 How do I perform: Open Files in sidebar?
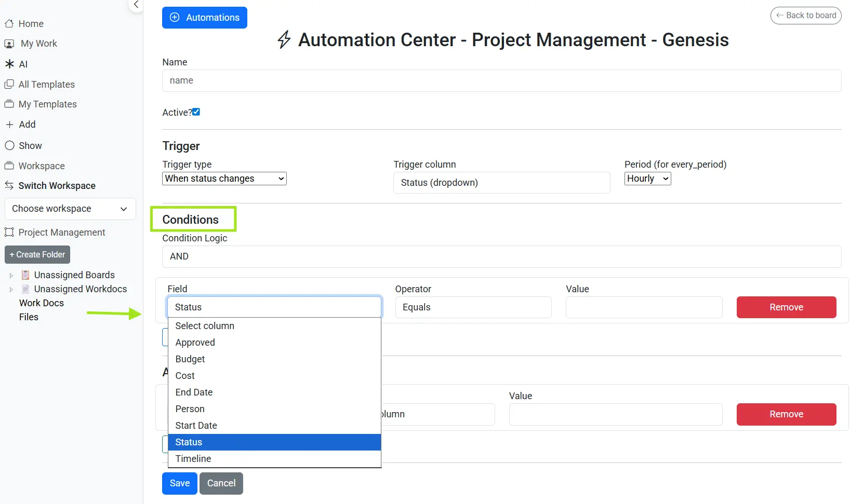[29, 317]
